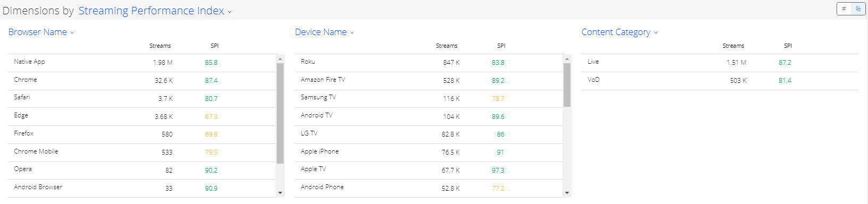The height and width of the screenshot is (204, 868).
Task: Select the VoD content category row
Action: pyautogui.click(x=720, y=81)
